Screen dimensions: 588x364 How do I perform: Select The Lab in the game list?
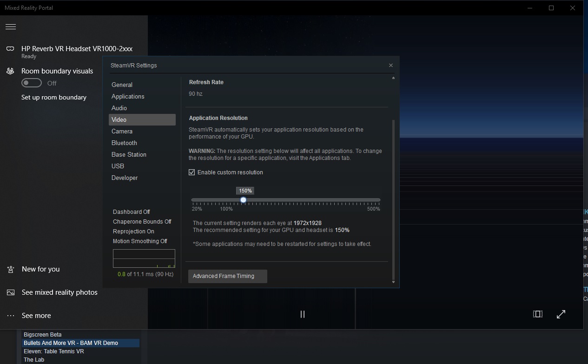[x=34, y=360]
